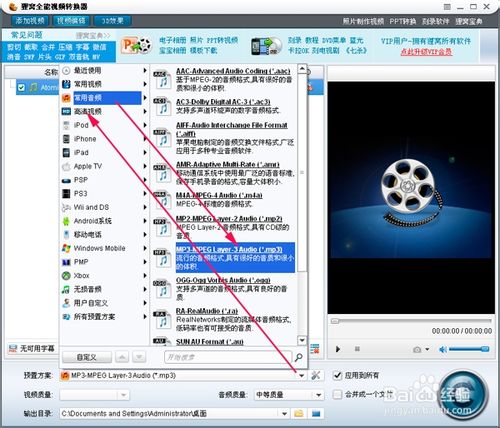
Task: Open the iPhone device category
Action: pyautogui.click(x=104, y=139)
